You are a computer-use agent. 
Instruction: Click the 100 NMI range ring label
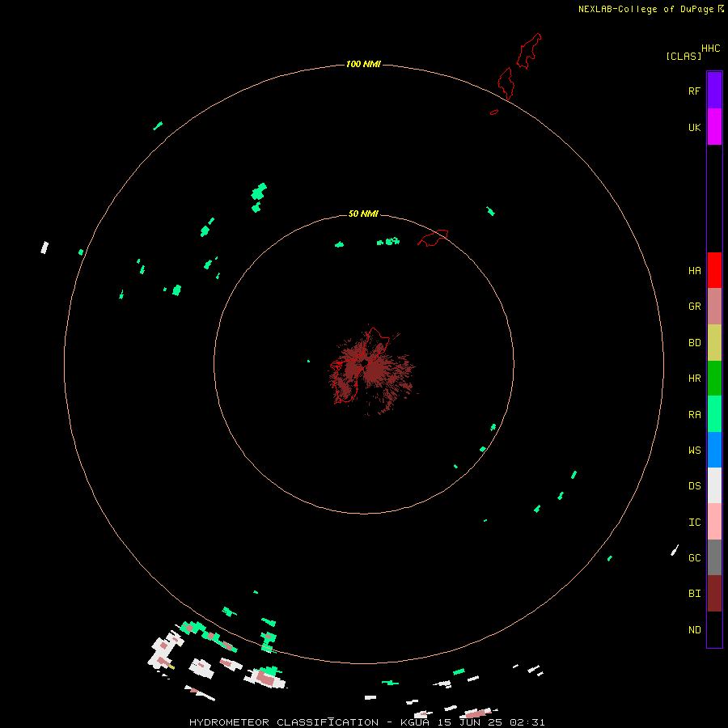(363, 64)
